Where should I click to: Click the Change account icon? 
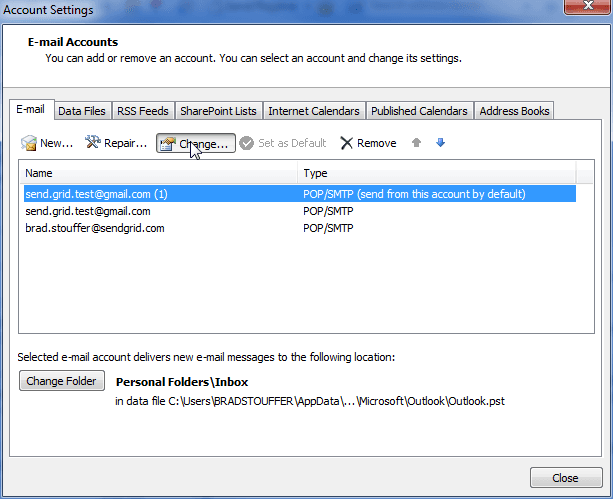[x=167, y=144]
